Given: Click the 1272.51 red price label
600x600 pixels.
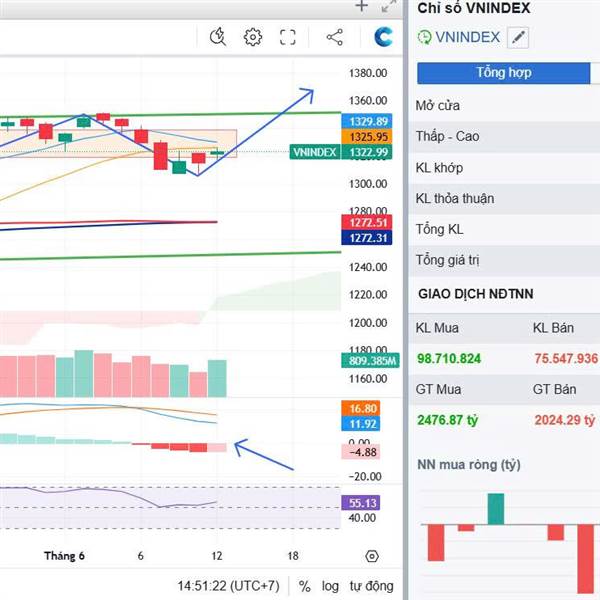Looking at the screenshot, I should (x=367, y=222).
